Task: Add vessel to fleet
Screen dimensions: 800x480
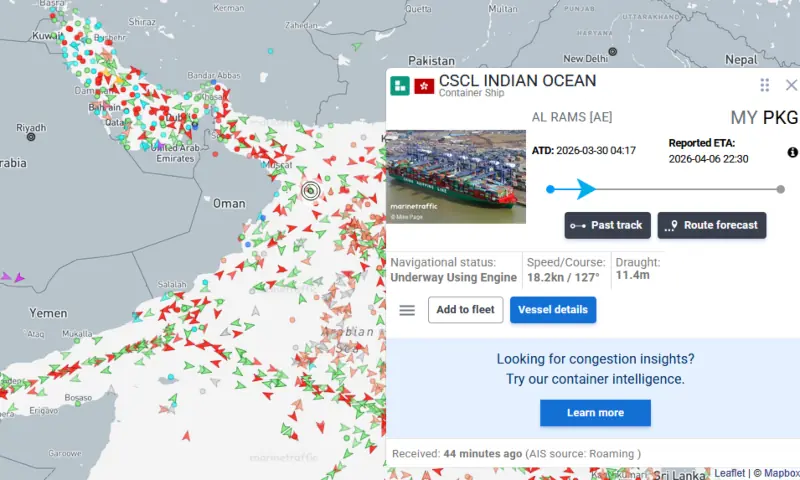Action: coord(465,310)
